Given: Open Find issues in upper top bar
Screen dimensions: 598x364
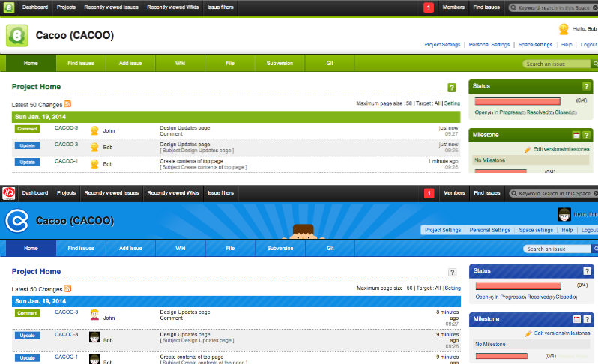Looking at the screenshot, I should pos(486,7).
